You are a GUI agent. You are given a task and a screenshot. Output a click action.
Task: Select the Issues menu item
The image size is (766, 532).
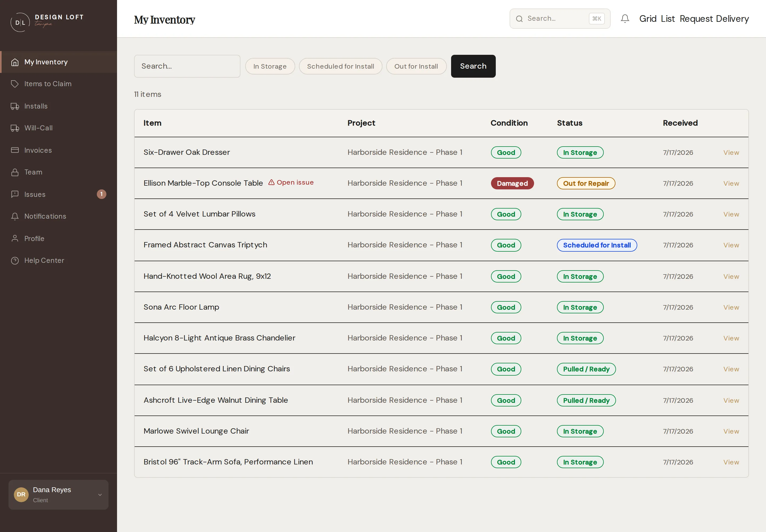(x=59, y=194)
